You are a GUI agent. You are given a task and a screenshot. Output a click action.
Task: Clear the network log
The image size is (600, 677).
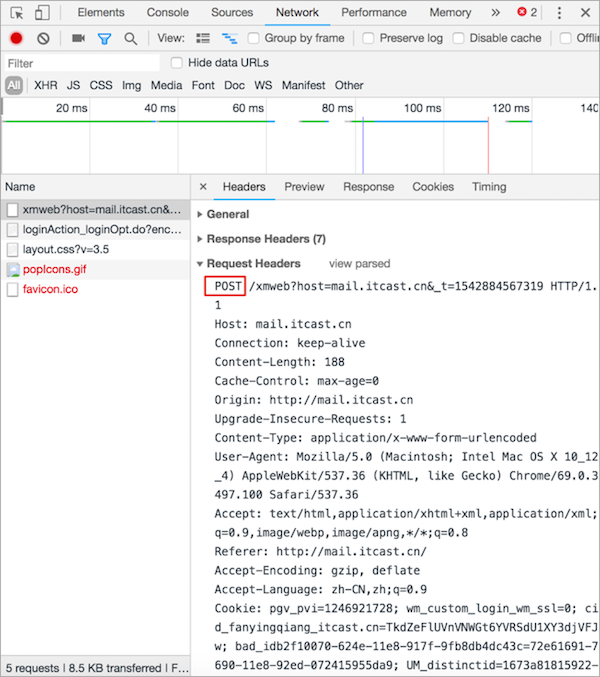[x=43, y=38]
